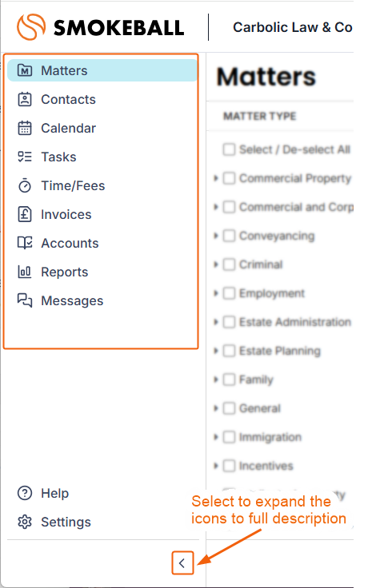Enable the Family matter type checkbox
Screen dimensions: 368x588
229,379
